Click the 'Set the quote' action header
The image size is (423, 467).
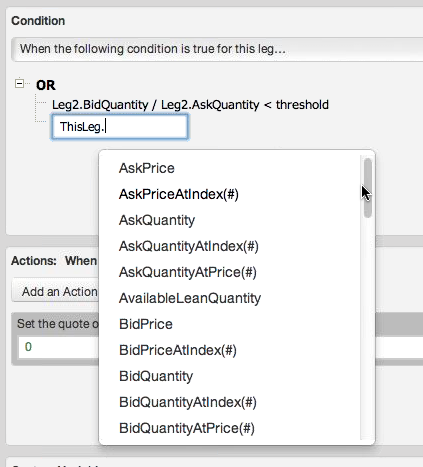coord(58,324)
